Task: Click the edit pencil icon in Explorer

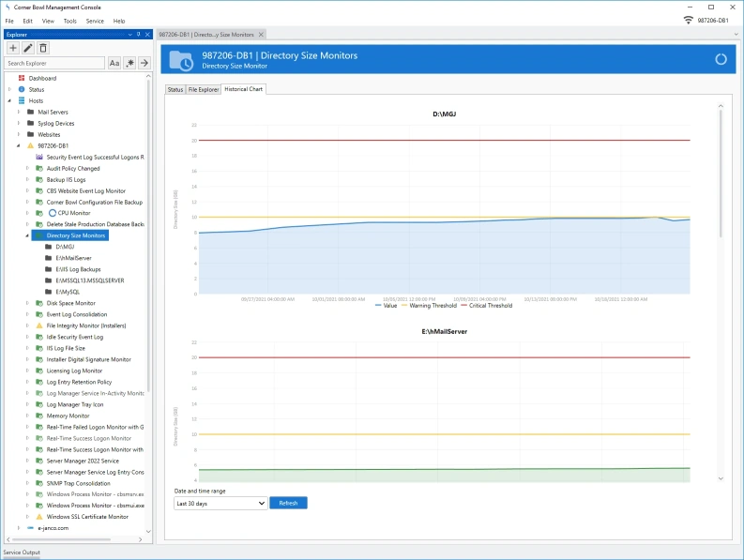Action: pyautogui.click(x=28, y=48)
